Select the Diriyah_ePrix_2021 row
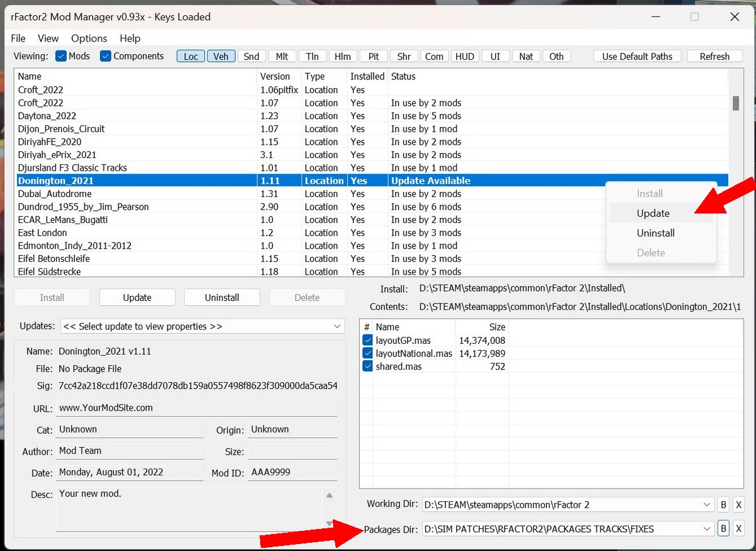 pos(372,155)
